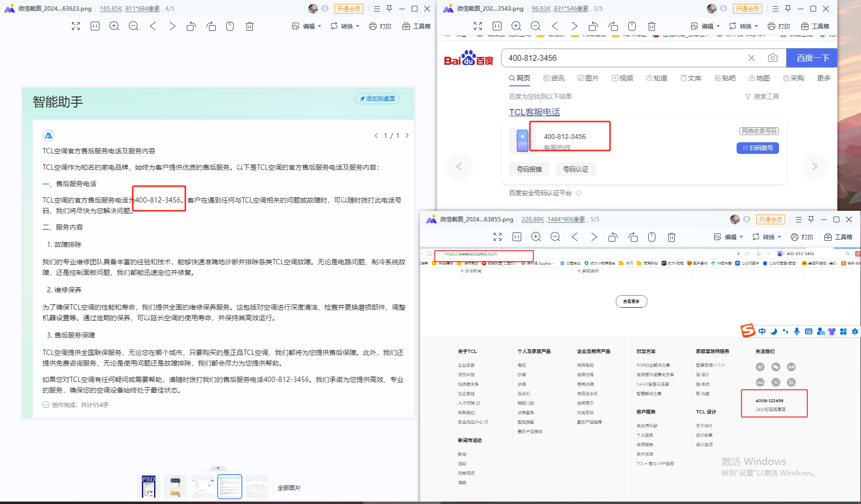Collapse the thumbnail strip using the small arrow
Screen dimensions: 861x504
tap(218, 468)
